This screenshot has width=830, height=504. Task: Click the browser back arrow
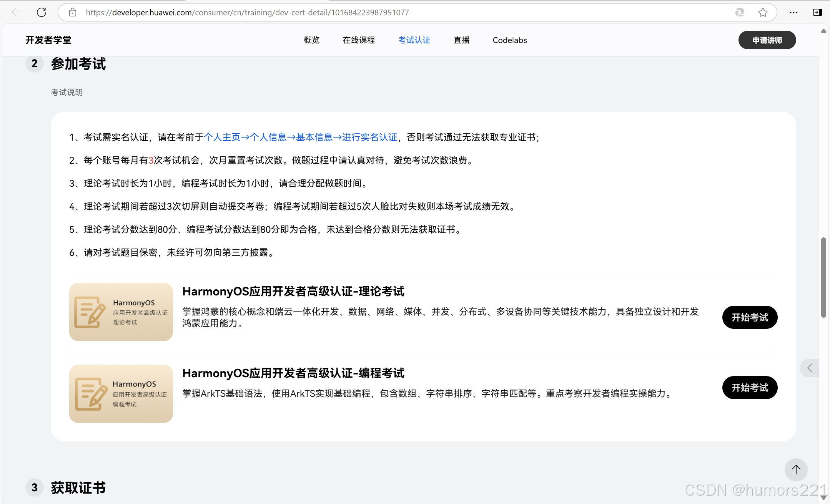tap(16, 12)
